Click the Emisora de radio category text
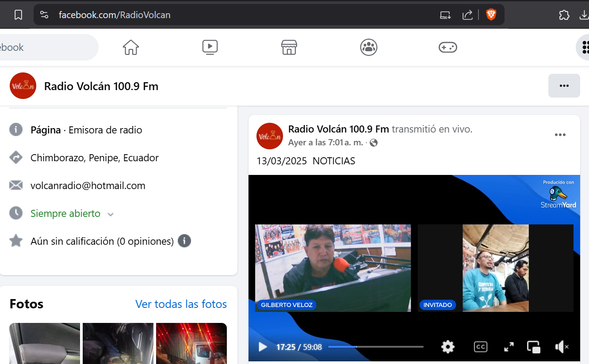 [105, 130]
